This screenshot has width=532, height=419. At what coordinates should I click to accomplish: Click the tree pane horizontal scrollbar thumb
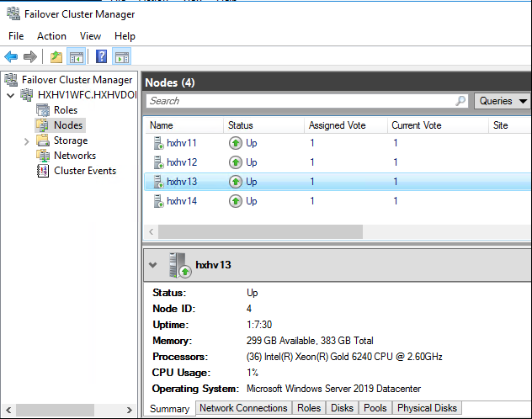tap(55, 410)
